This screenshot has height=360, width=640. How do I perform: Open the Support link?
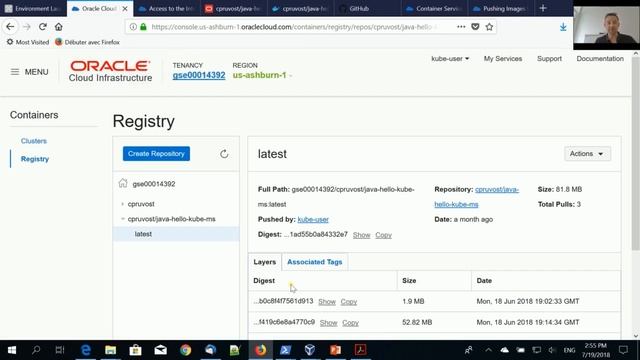[x=549, y=59]
